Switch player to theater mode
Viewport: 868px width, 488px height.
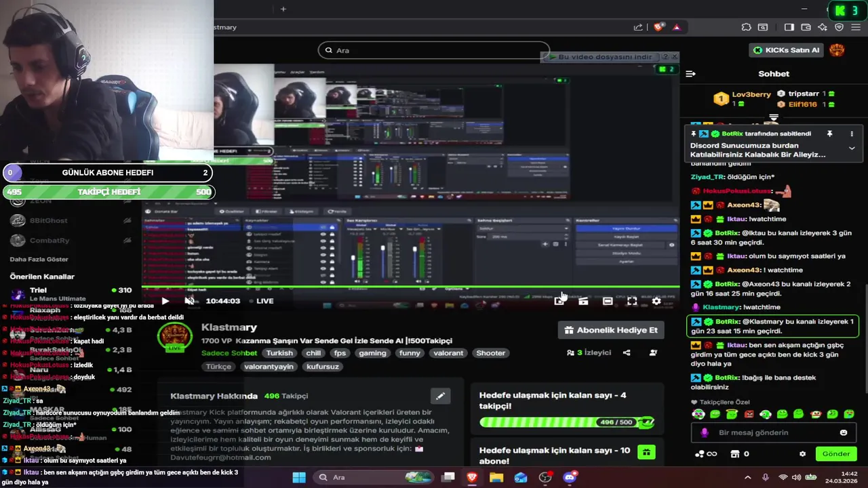click(608, 301)
